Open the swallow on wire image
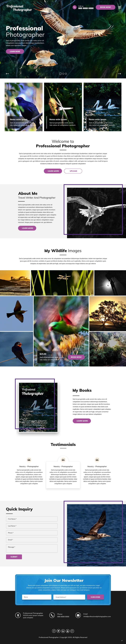The height and width of the screenshot is (644, 126). click(17, 349)
